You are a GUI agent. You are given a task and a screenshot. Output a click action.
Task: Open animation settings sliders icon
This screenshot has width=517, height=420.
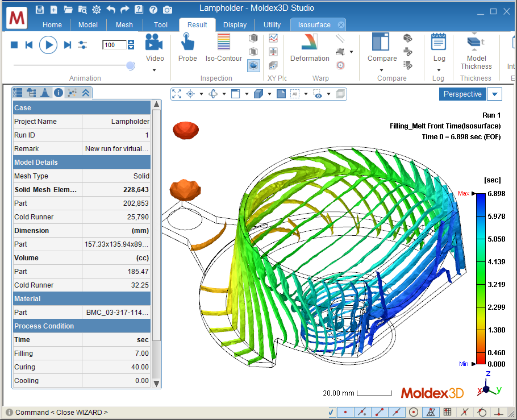82,45
